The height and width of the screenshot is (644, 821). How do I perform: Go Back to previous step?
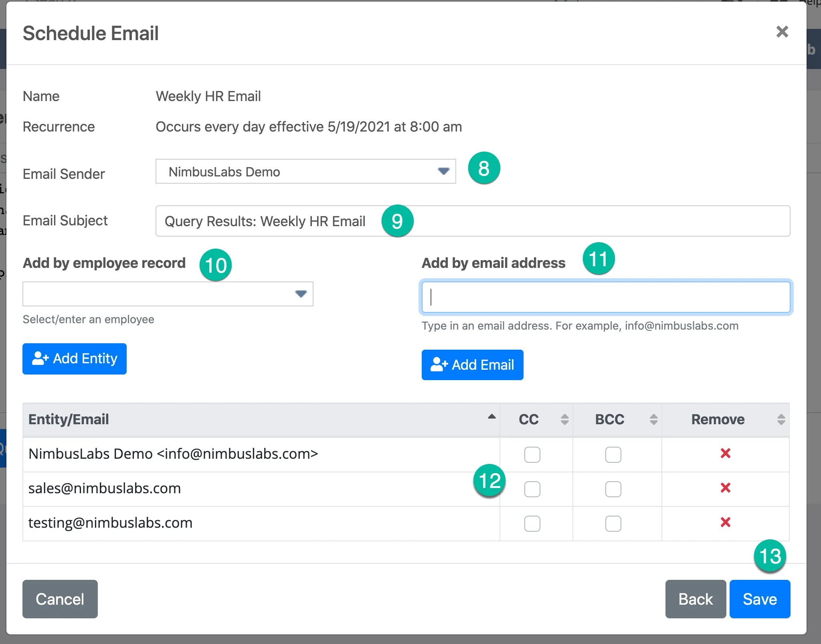[x=696, y=599]
